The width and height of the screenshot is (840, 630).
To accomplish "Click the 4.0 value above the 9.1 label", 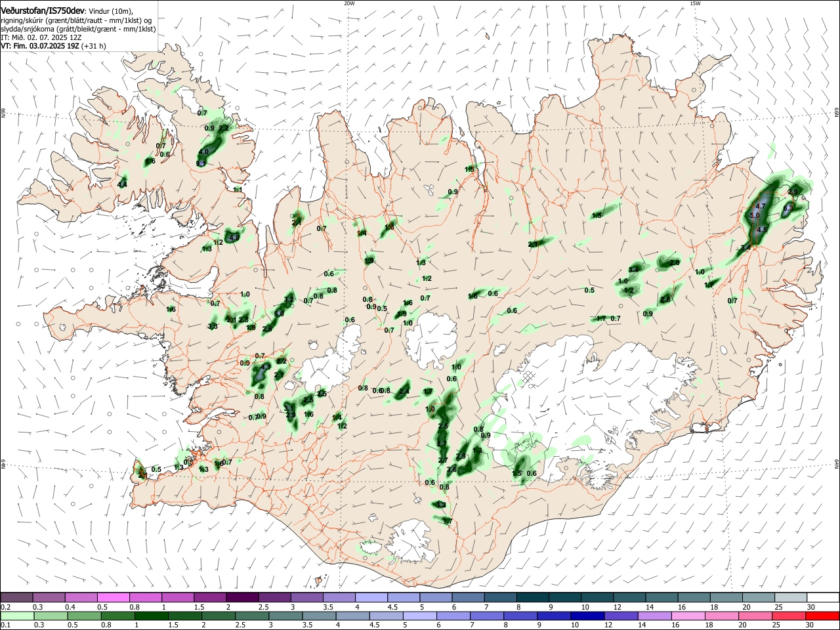I will tap(203, 152).
